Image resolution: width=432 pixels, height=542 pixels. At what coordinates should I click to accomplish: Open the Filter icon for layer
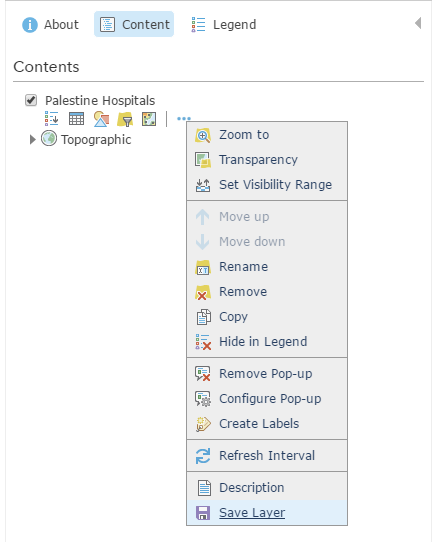(125, 119)
